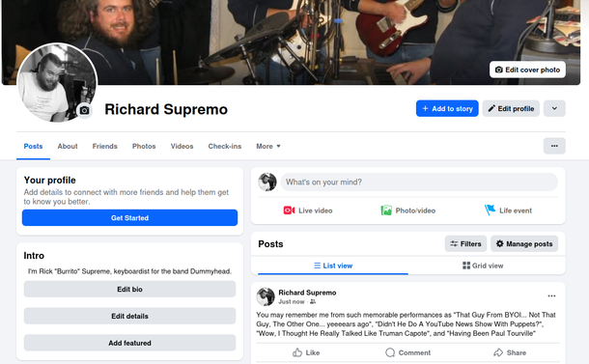Click Edit bio button
Image resolution: width=589 pixels, height=364 pixels.
click(129, 290)
